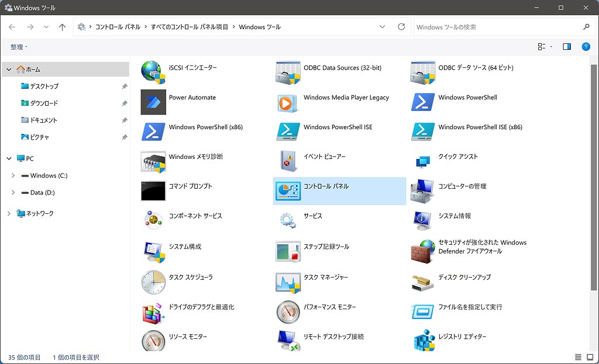599x364 pixels.
Task: Select the Defender ファイアウォール brick wall icon
Action: click(x=422, y=251)
